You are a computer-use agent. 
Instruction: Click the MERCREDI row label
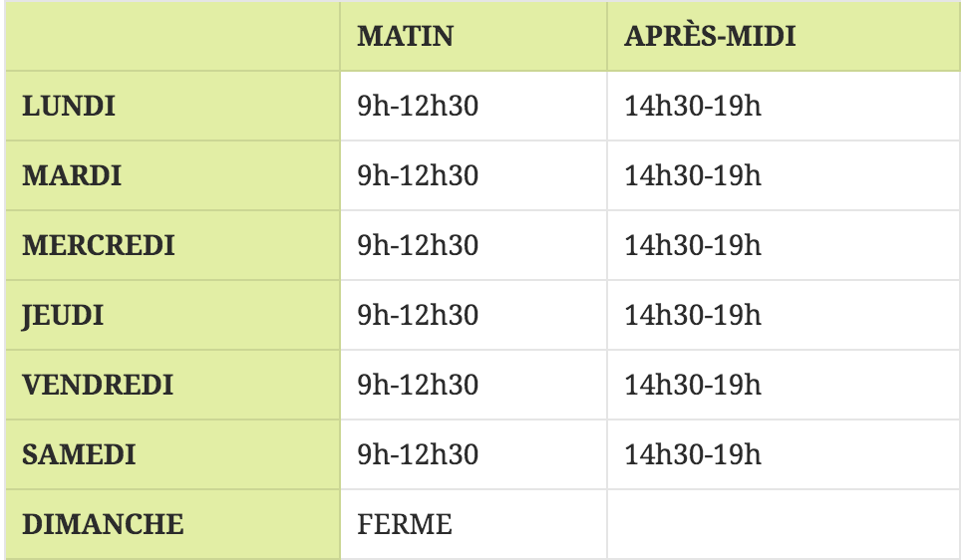pos(98,245)
